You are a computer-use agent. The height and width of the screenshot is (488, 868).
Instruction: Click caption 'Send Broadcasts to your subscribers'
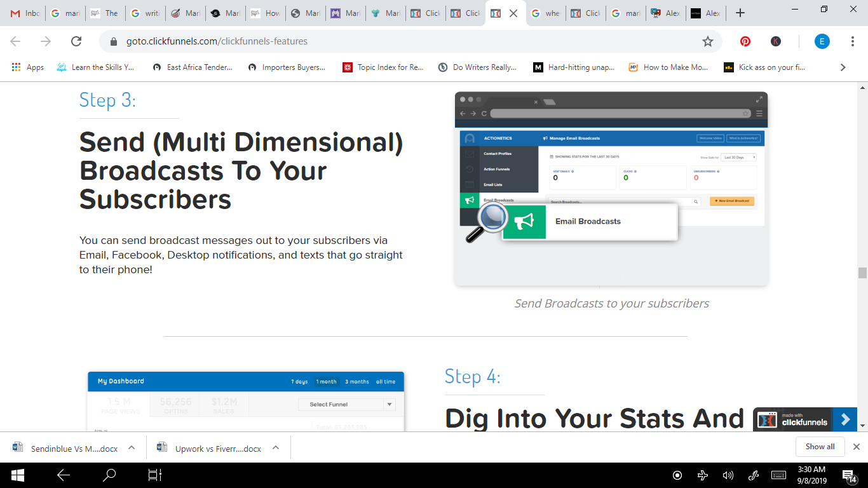click(612, 304)
